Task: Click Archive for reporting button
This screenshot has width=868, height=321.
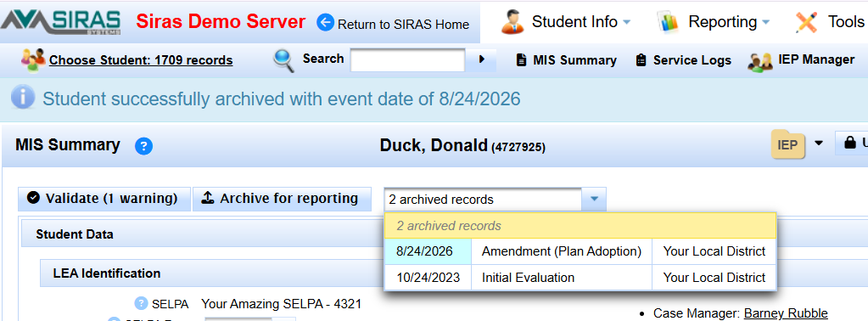Action: tap(282, 199)
